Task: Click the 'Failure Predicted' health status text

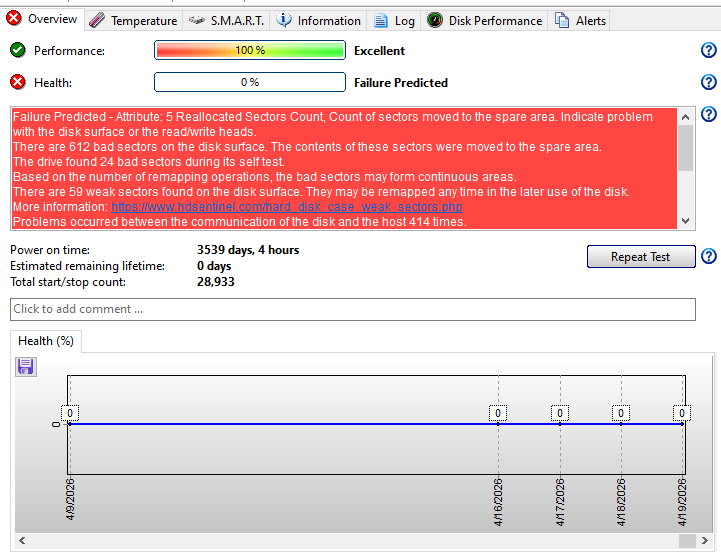Action: coord(401,83)
